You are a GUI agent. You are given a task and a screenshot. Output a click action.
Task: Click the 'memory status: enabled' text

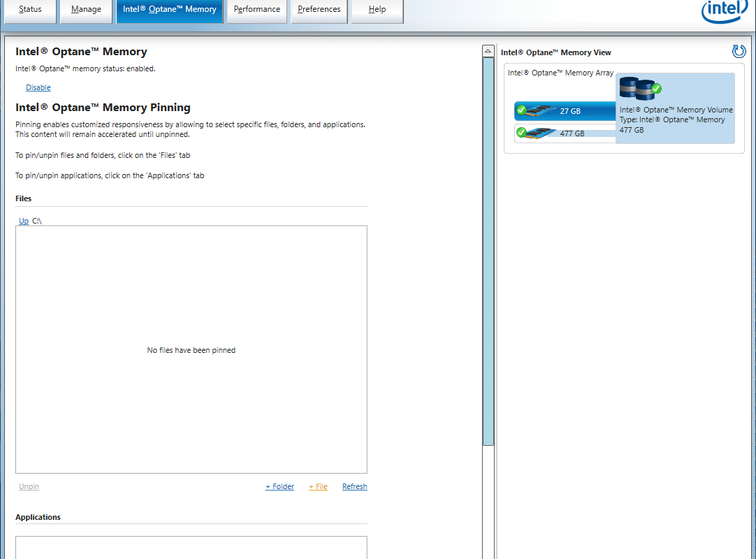pyautogui.click(x=85, y=68)
